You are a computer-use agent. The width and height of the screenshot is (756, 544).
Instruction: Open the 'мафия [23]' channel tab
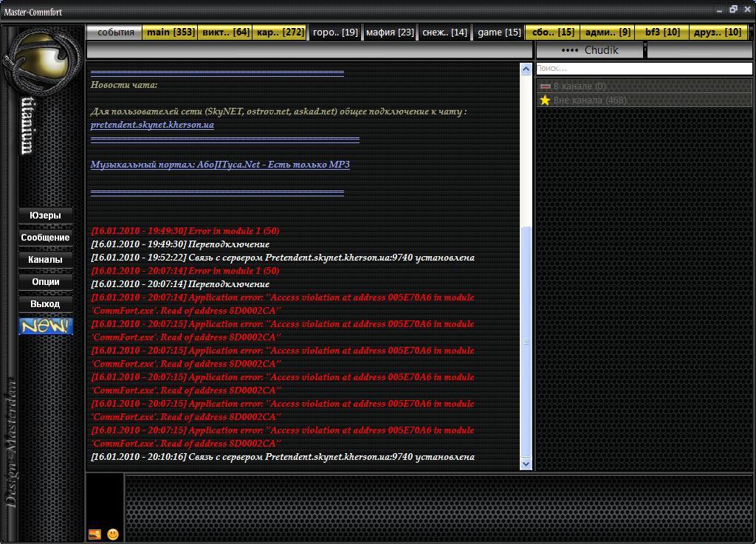point(389,32)
